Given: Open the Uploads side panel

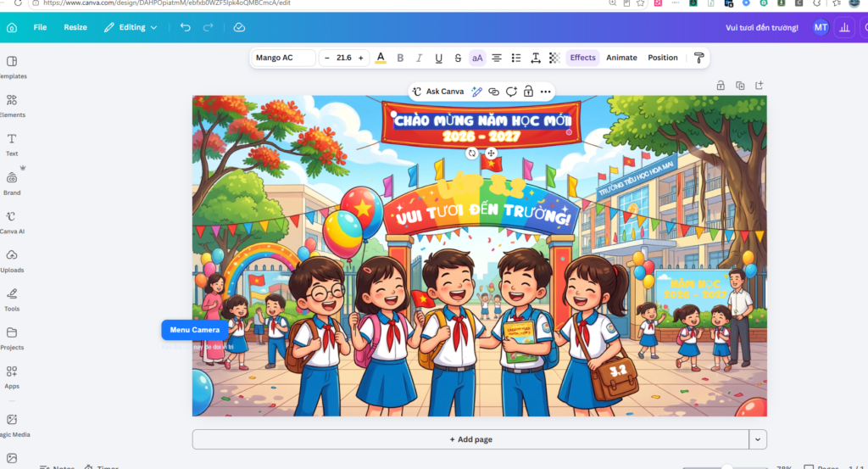Looking at the screenshot, I should [x=12, y=261].
